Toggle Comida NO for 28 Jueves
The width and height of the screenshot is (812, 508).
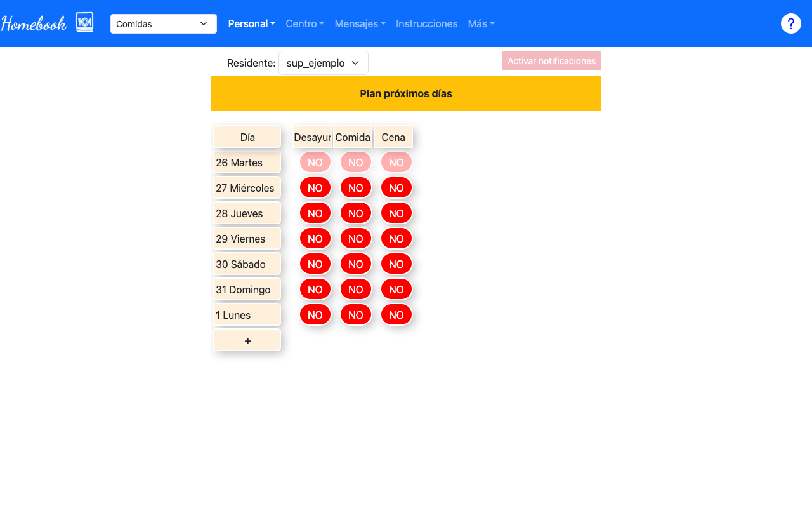(356, 213)
